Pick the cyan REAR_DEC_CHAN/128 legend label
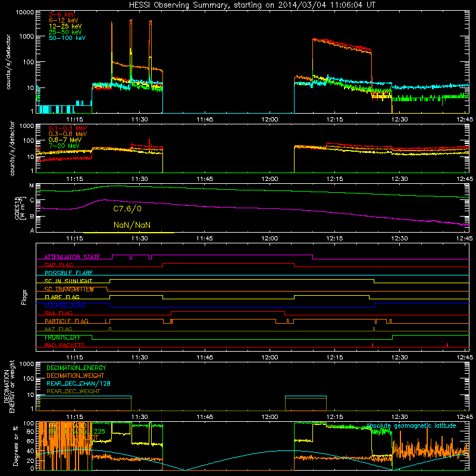 click(79, 383)
